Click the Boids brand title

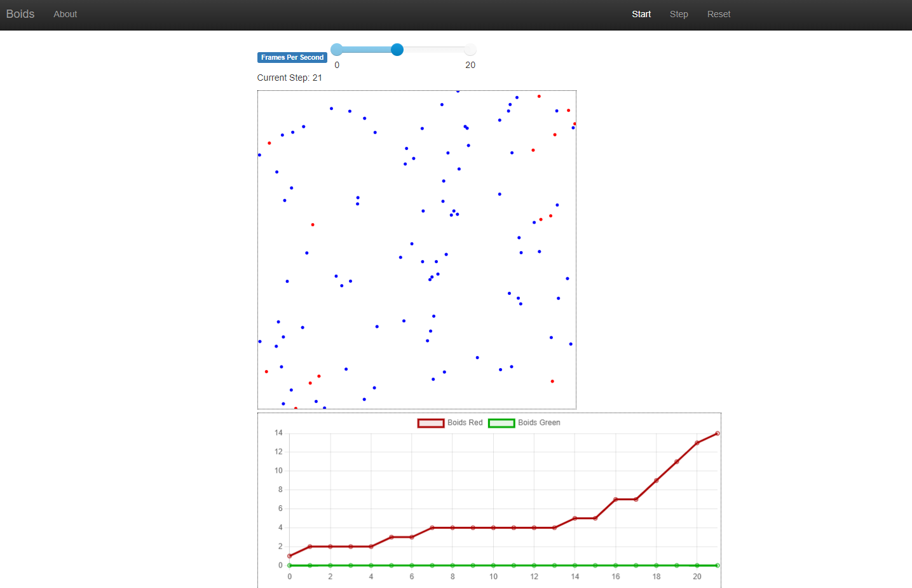(20, 14)
